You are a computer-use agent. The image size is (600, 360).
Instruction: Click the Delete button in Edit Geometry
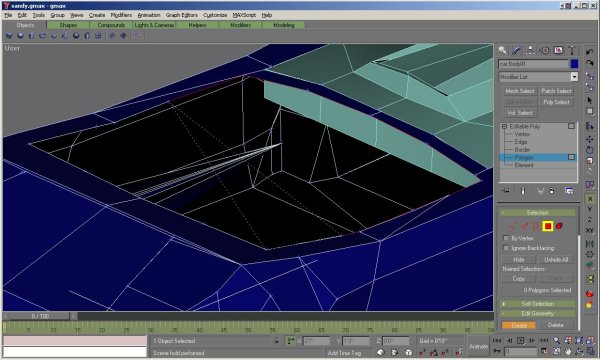point(555,325)
